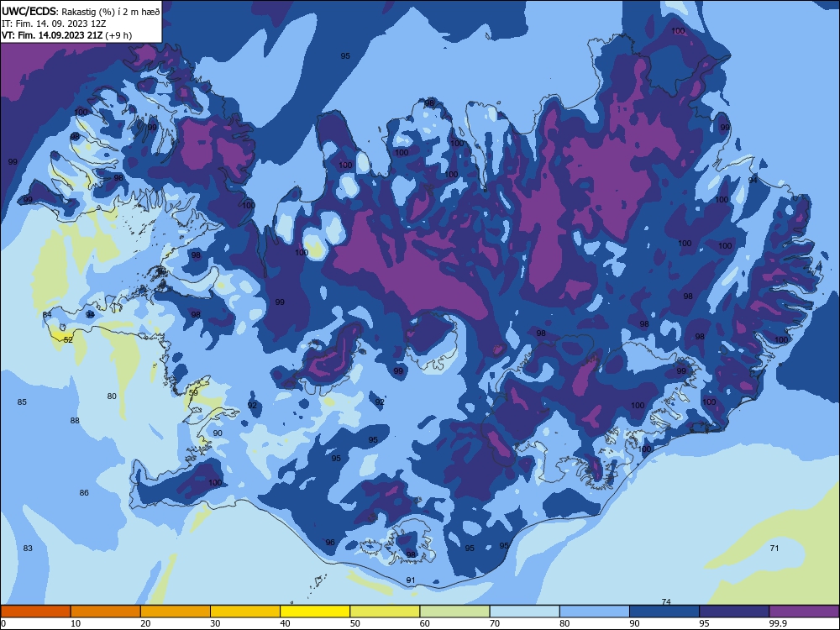Viewport: 840px width, 630px height.
Task: Click the orange 10–20 legend swatch
Action: [106, 612]
